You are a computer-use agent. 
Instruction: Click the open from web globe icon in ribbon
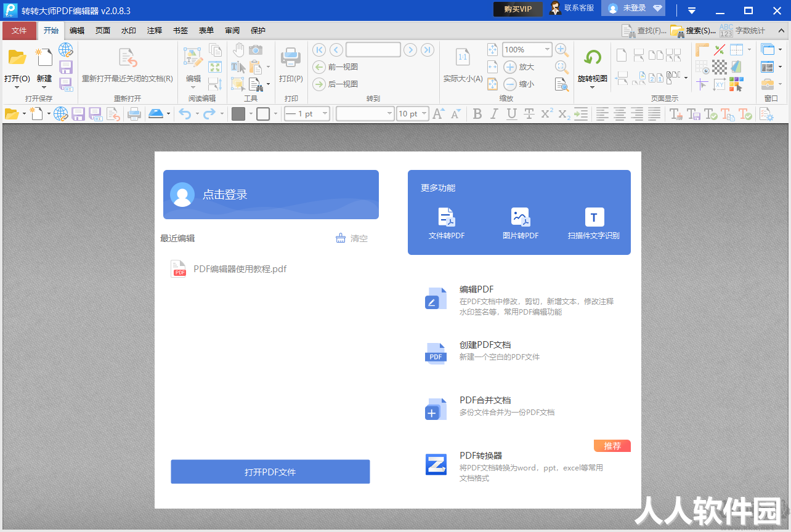pyautogui.click(x=66, y=50)
